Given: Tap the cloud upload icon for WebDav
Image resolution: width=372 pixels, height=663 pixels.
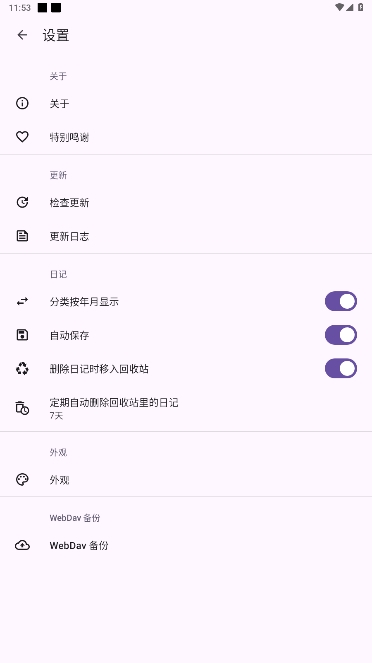Looking at the screenshot, I should pyautogui.click(x=22, y=545).
